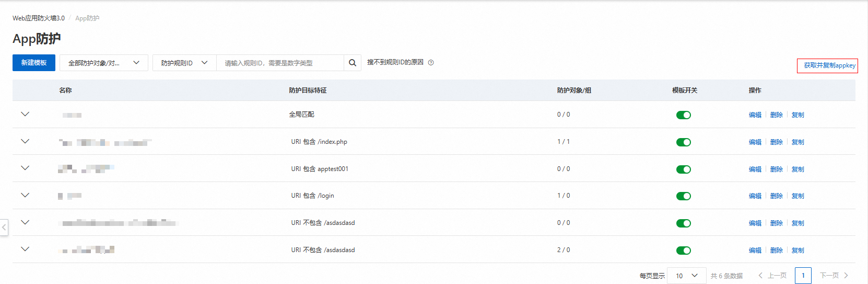
Task: Toggle template switch for /index.php row
Action: point(684,142)
